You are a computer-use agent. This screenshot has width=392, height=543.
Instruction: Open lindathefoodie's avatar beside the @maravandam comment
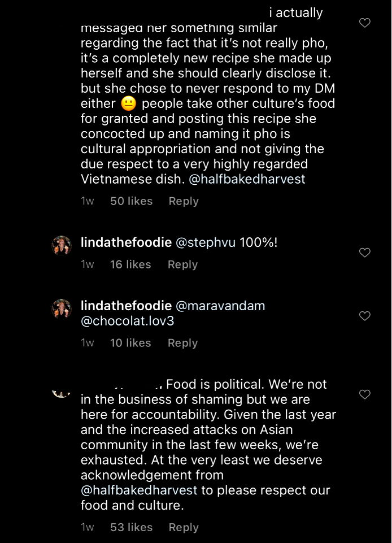(x=62, y=309)
